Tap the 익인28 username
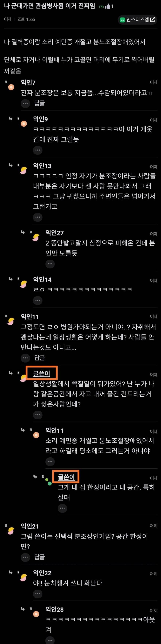Viewport: 161px width, 644px height. 54,609
